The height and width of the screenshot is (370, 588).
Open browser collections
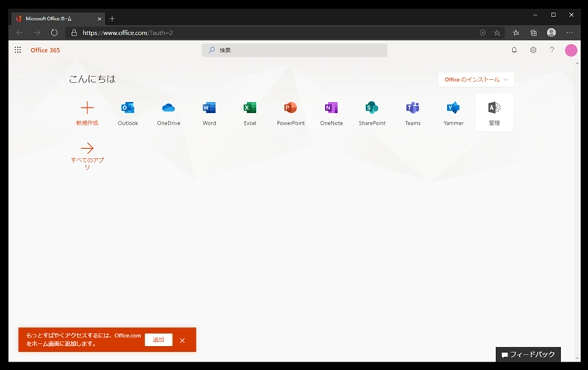click(x=533, y=33)
